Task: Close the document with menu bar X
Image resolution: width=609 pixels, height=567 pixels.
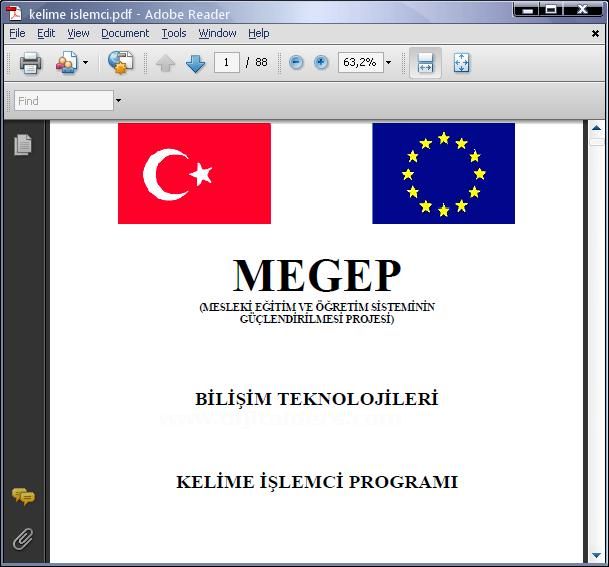Action: (x=595, y=34)
